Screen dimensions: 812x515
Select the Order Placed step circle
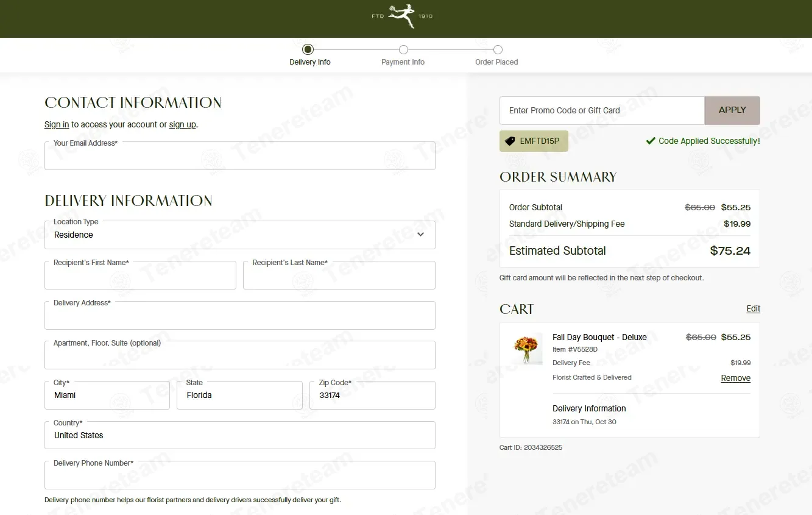point(498,50)
